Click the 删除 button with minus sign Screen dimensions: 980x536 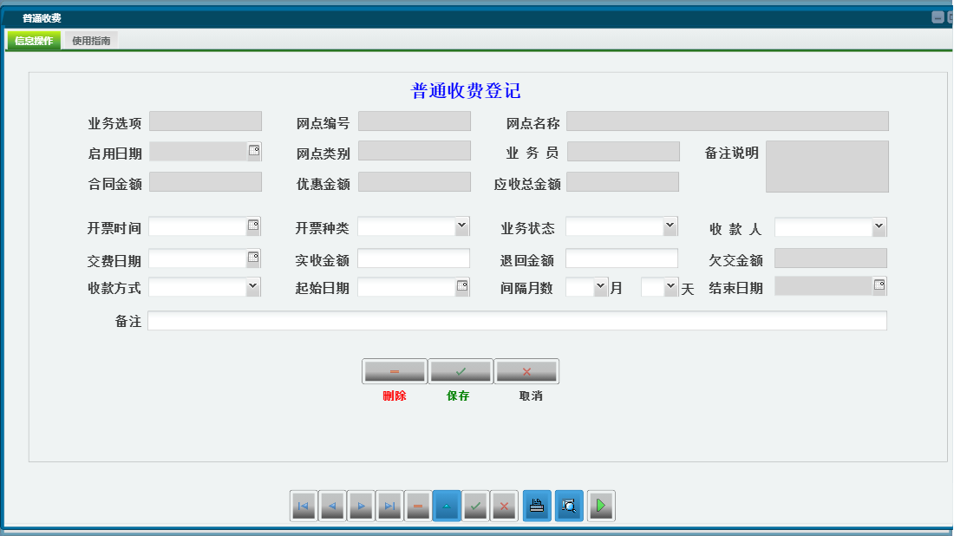[x=395, y=372]
